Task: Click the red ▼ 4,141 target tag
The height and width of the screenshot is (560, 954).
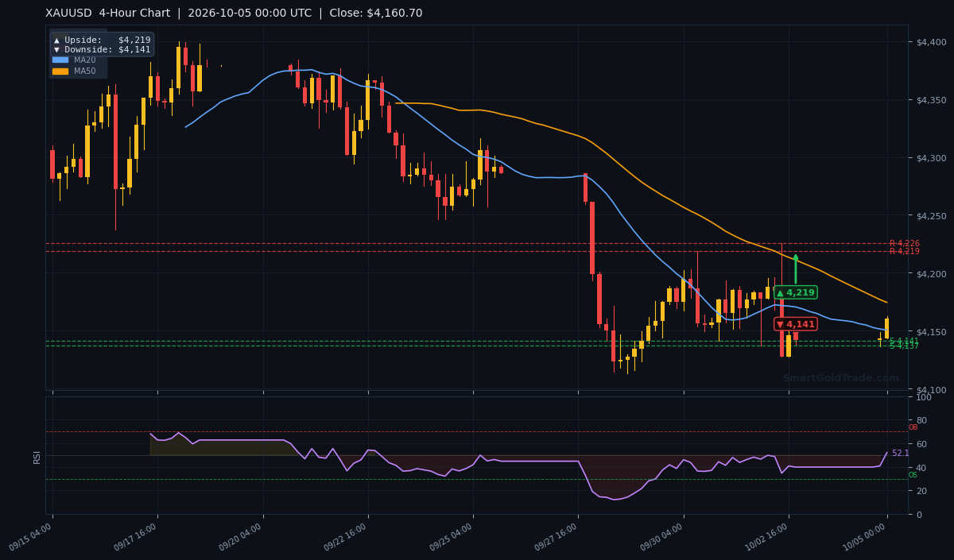Action: point(795,324)
